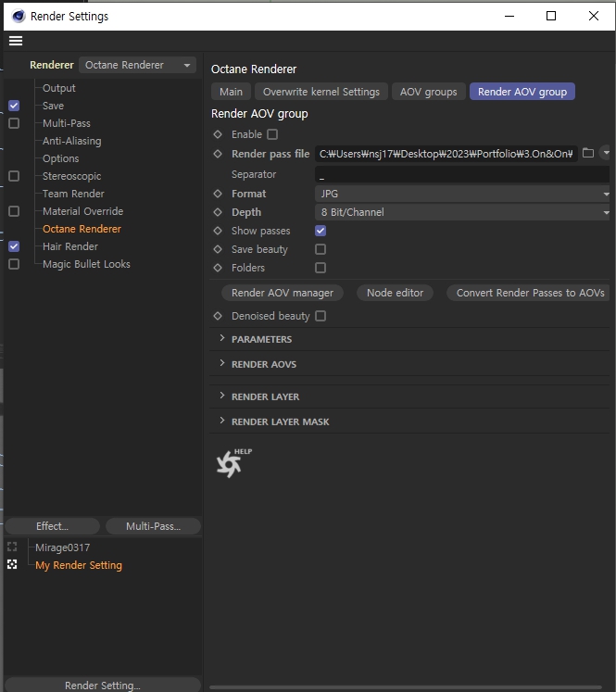Open the Depth 8 Bit/Channel dropdown
Viewport: 616px width, 692px height.
462,212
